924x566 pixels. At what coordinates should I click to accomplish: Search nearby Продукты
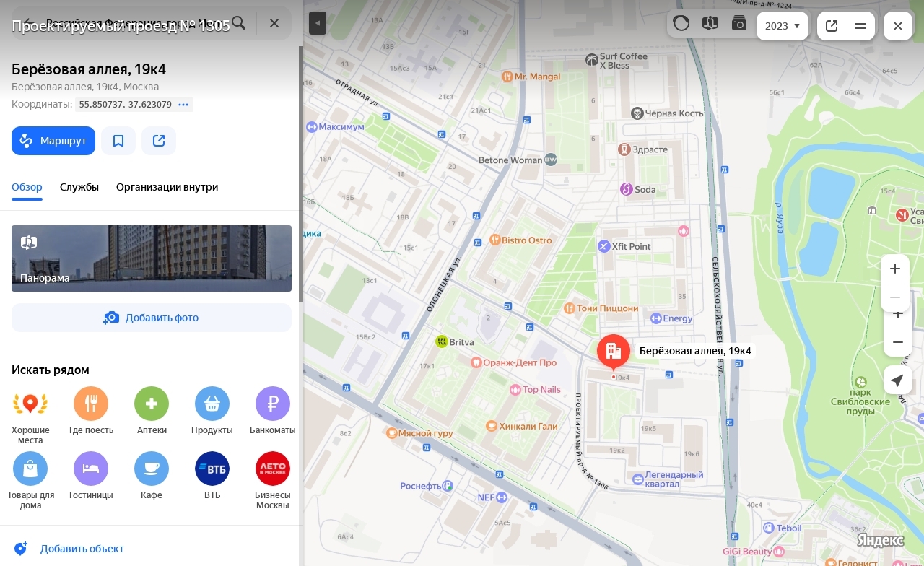point(212,412)
